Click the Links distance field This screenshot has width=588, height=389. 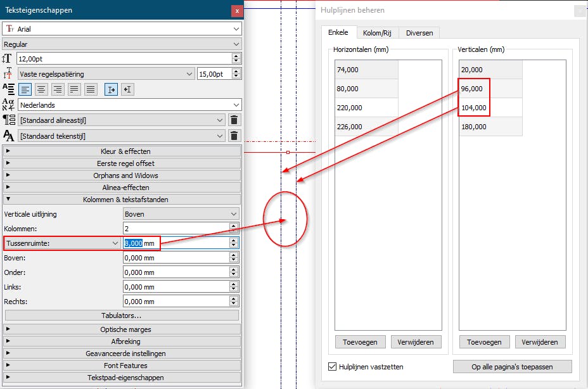pos(176,287)
